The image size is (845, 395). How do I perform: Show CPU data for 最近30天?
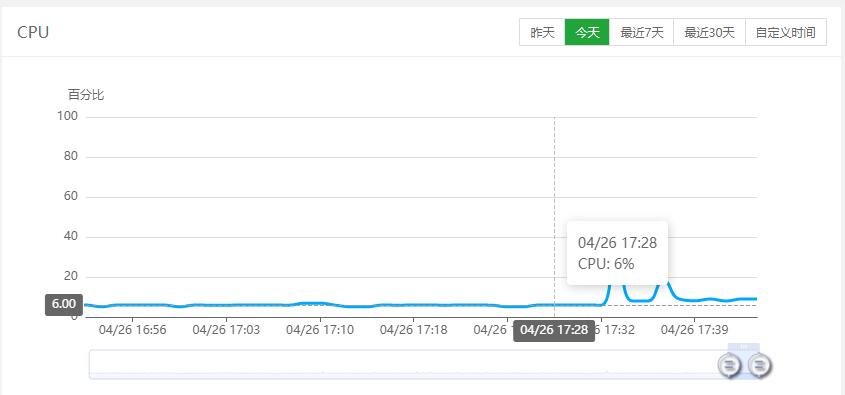[709, 32]
